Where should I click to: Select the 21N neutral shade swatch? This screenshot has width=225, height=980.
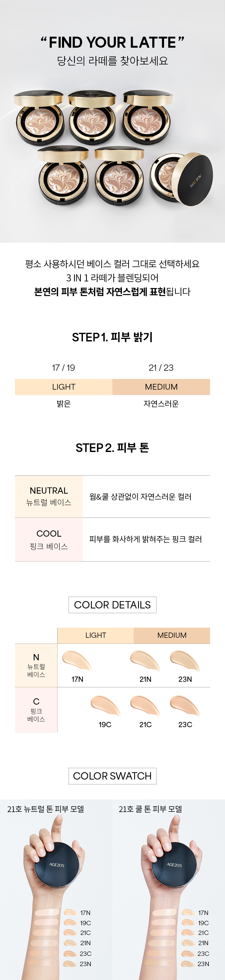click(145, 661)
